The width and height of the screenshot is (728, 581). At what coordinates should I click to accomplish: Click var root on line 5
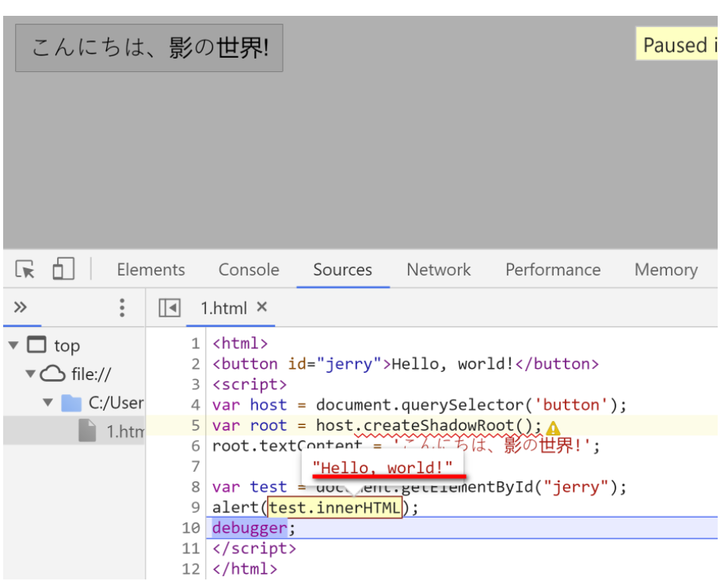pos(250,426)
